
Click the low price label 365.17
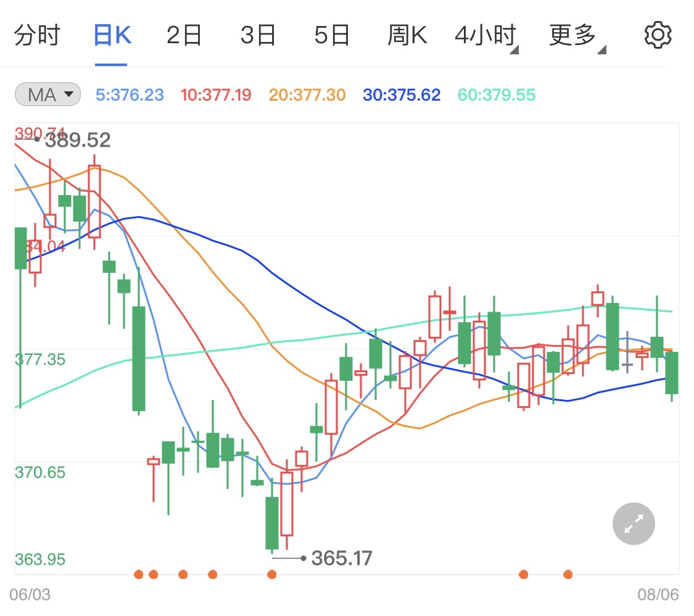pyautogui.click(x=342, y=558)
